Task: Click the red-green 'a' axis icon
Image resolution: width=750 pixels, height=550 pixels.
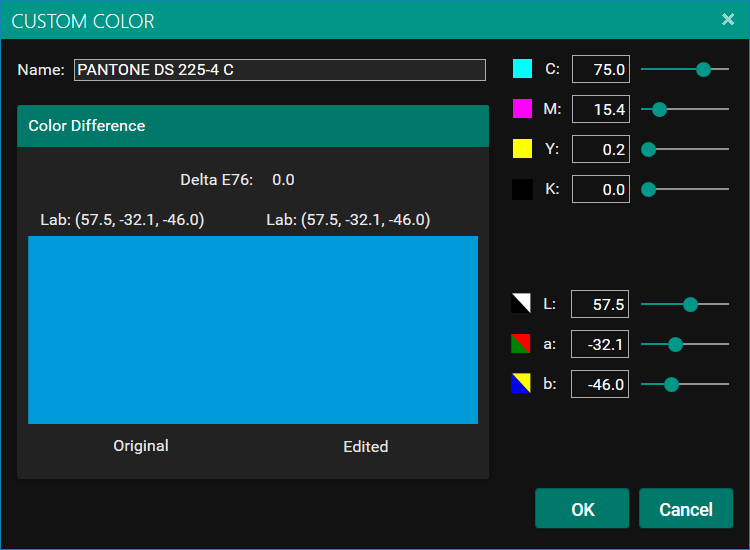Action: click(x=521, y=344)
